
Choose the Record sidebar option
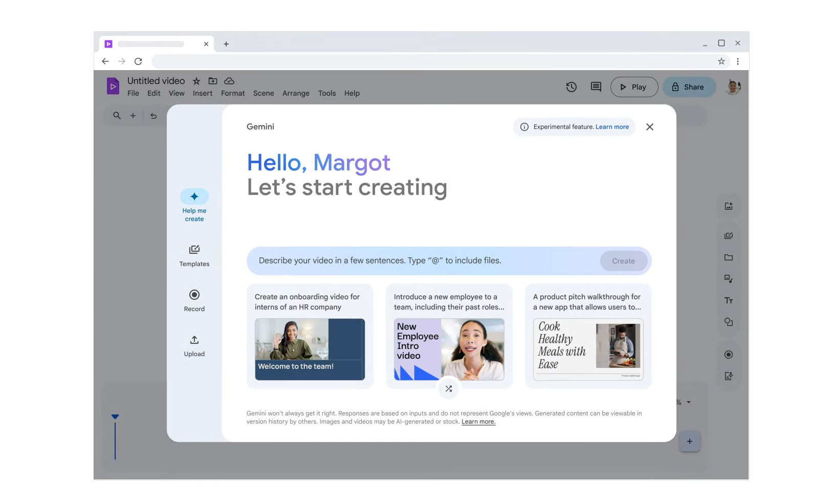(194, 301)
